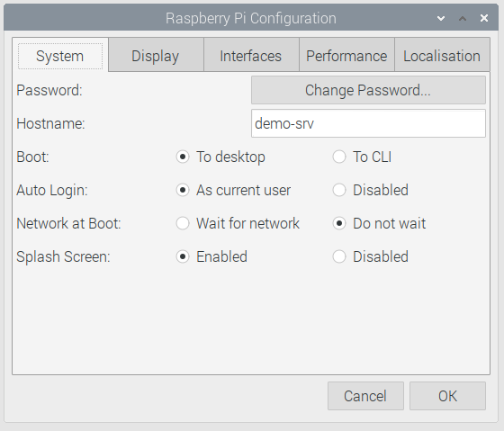Disable the Splash Screen radio button

click(x=339, y=256)
